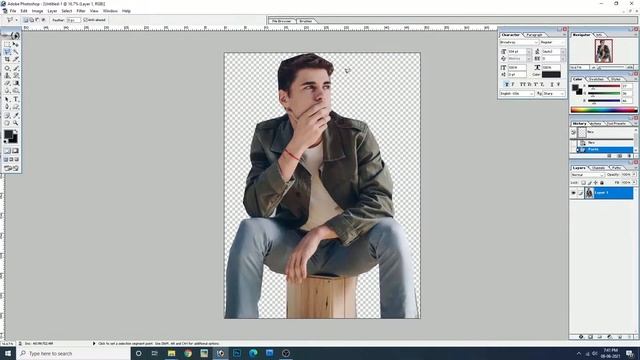
Task: Open Windows Start menu
Action: click(x=7, y=353)
